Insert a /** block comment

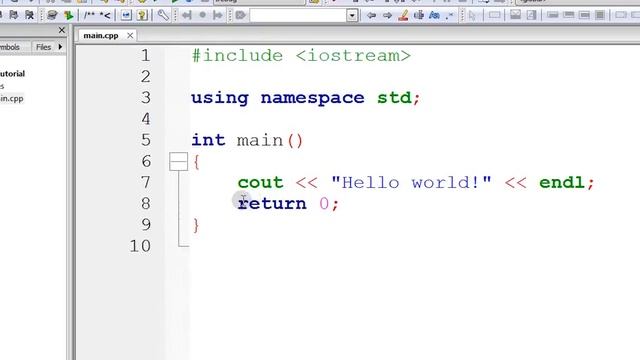pos(89,16)
